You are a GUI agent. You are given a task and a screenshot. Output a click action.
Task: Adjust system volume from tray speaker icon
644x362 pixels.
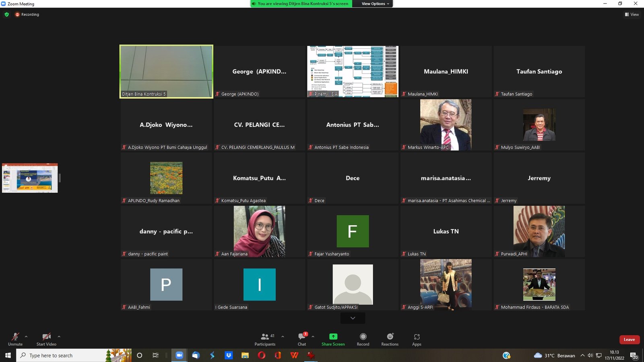click(590, 356)
